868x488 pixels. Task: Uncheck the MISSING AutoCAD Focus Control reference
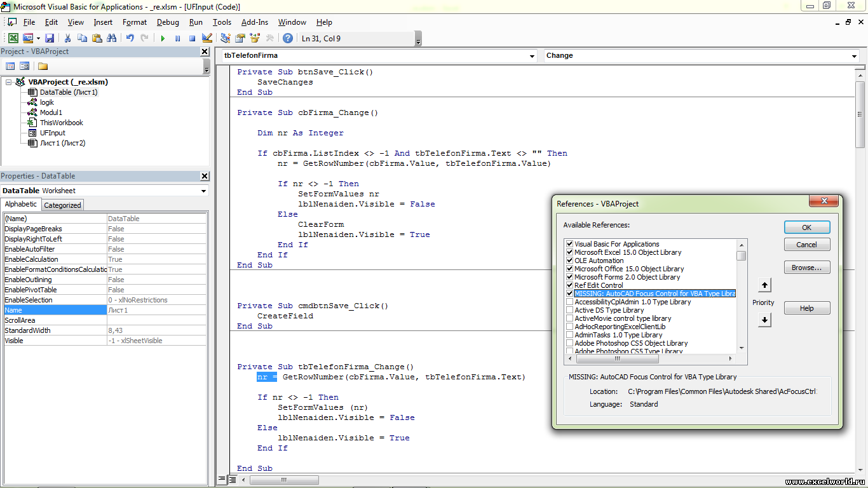569,294
